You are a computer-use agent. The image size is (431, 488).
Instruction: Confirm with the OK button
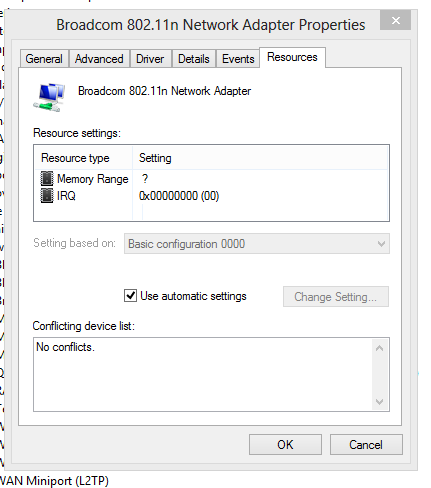click(285, 444)
